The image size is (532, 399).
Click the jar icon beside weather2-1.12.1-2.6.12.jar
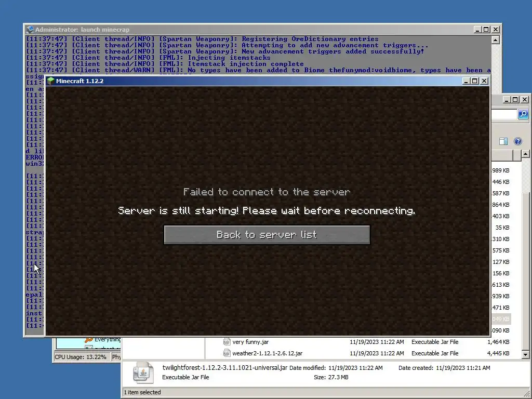pyautogui.click(x=227, y=353)
